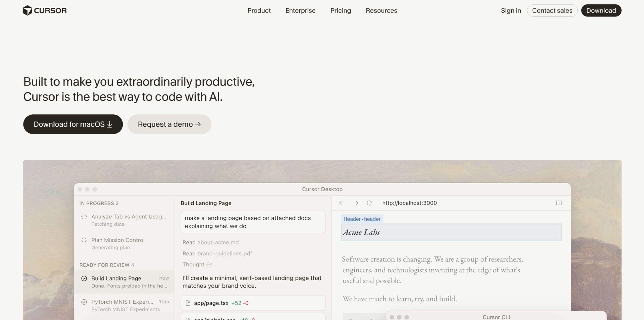Screen dimensions: 644x320
Task: Go to the Pricing page
Action: pyautogui.click(x=340, y=11)
